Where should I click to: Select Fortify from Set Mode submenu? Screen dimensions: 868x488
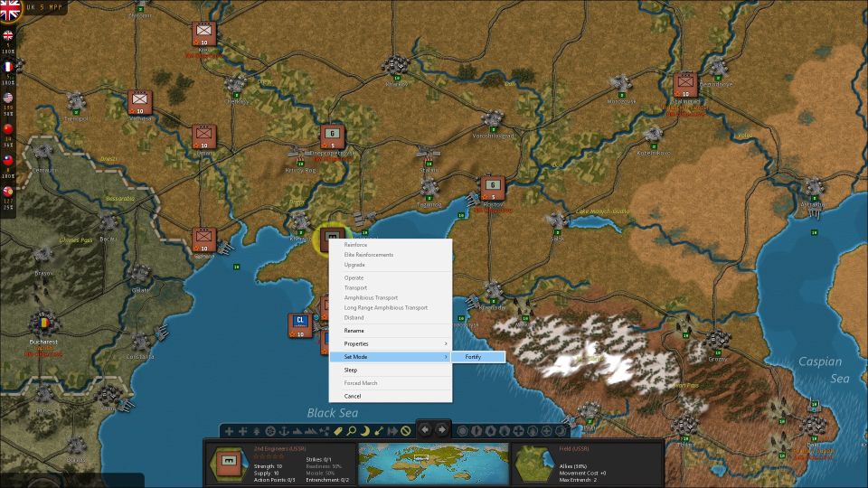coord(477,357)
